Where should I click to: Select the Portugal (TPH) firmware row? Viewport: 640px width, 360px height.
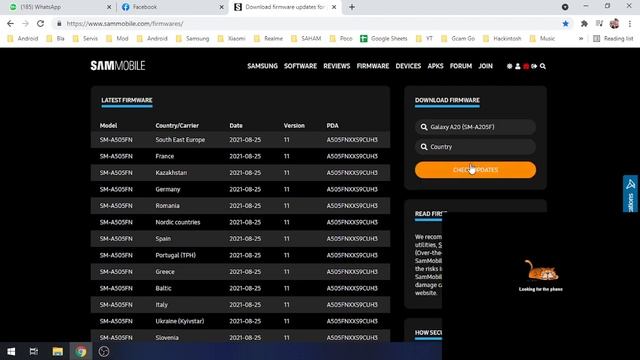point(240,255)
